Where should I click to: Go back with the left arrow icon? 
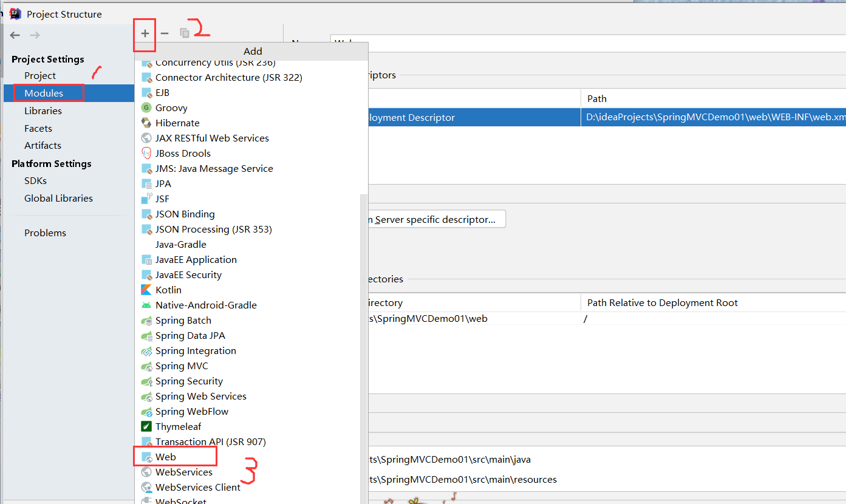15,35
